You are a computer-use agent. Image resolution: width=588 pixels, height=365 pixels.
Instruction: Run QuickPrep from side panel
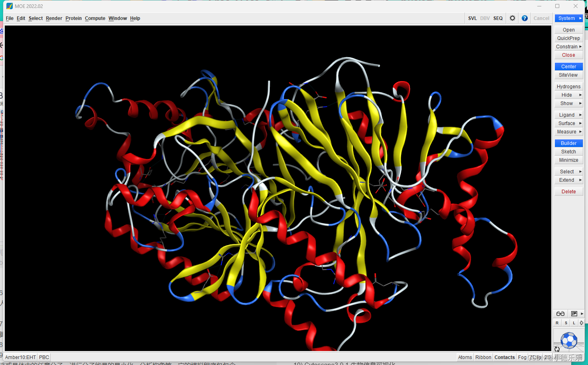[x=569, y=38]
